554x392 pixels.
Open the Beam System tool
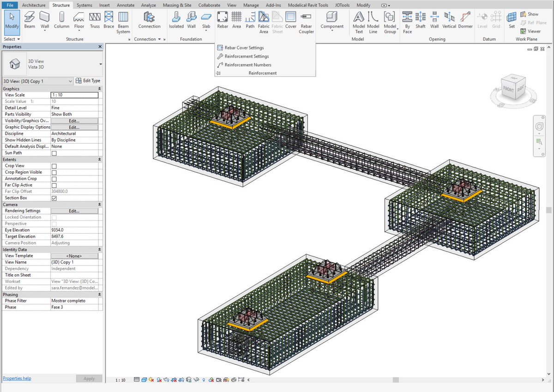click(123, 22)
